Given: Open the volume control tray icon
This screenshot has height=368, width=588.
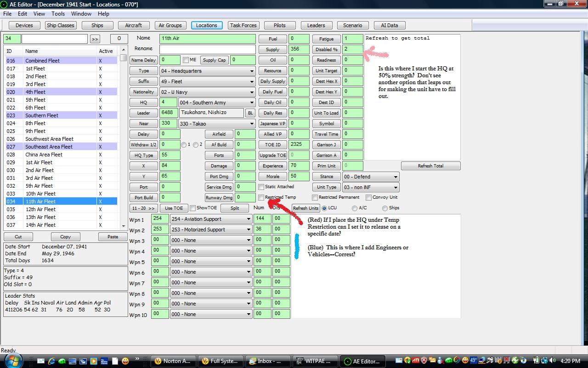Looking at the screenshot, I should [552, 360].
